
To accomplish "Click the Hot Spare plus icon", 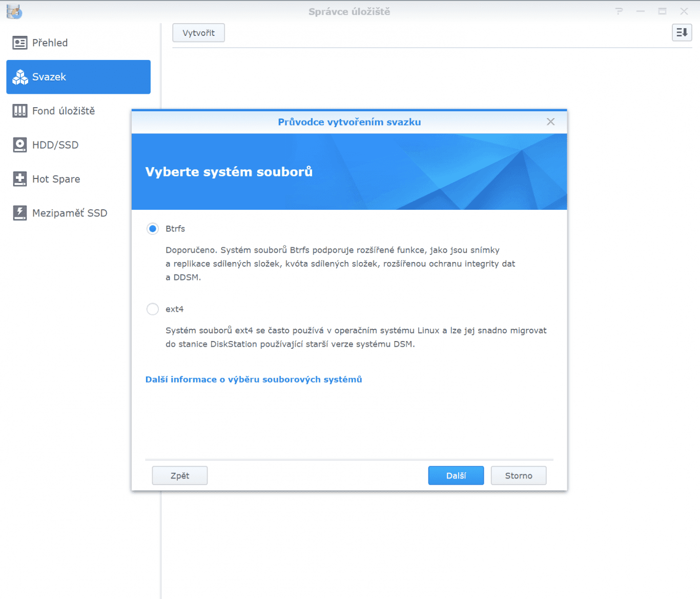I will tap(20, 179).
